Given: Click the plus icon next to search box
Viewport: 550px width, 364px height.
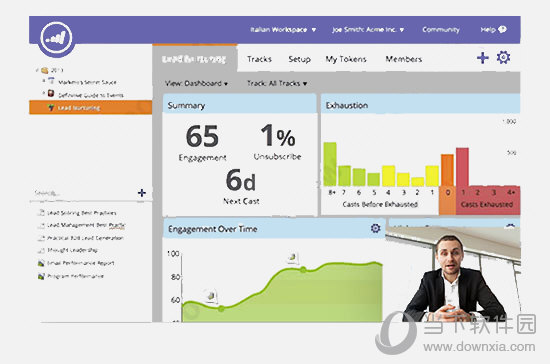Looking at the screenshot, I should pos(142,193).
